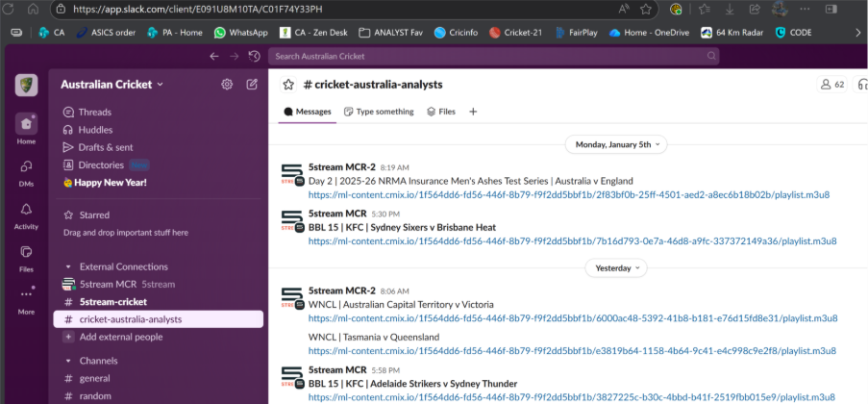Open the ACT v Victoria WNCL playlist link

572,318
